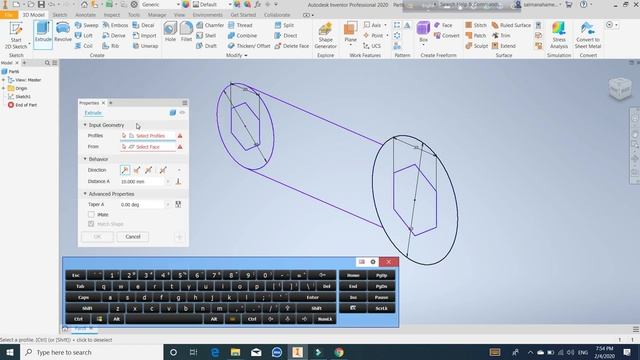Open the Fillet tool

[x=186, y=33]
